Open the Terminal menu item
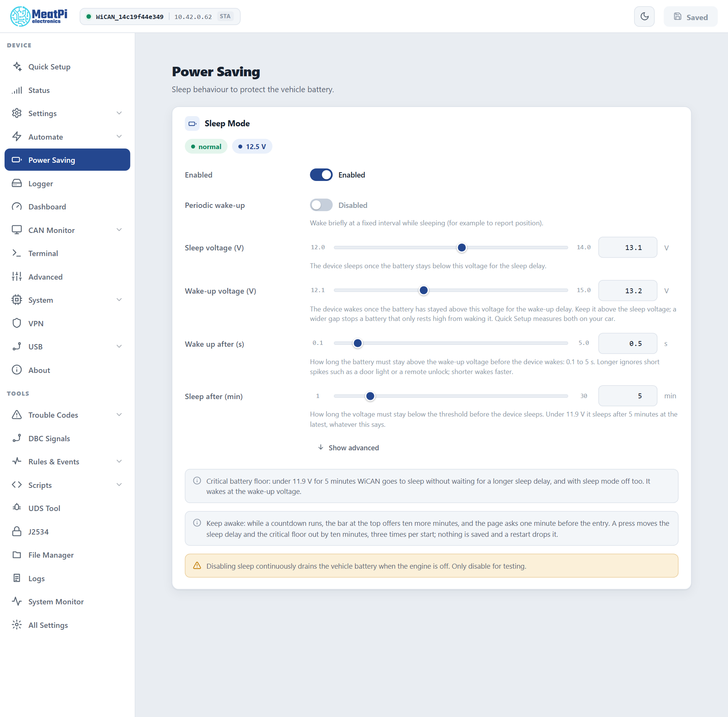Viewport: 728px width, 717px height. point(67,253)
